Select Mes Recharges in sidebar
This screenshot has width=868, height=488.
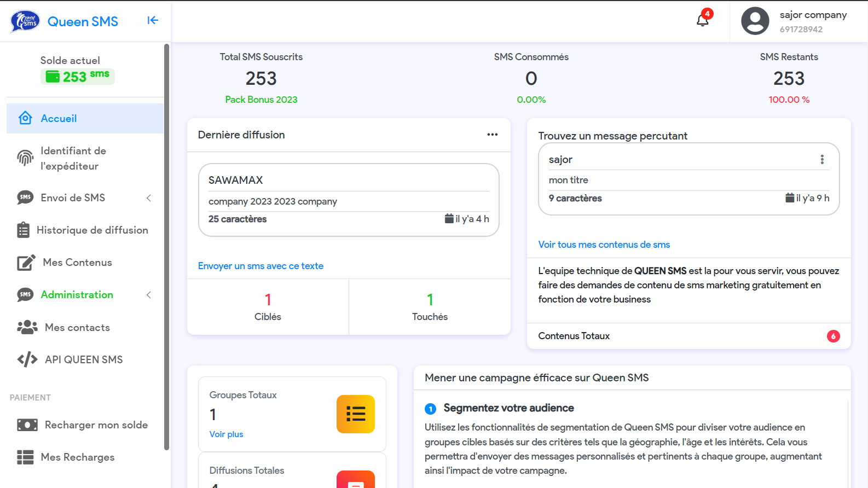pyautogui.click(x=77, y=457)
